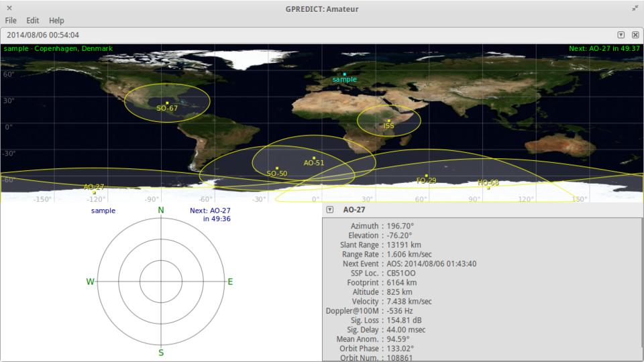Open the File menu
Image resolution: width=644 pixels, height=362 pixels.
click(x=11, y=21)
